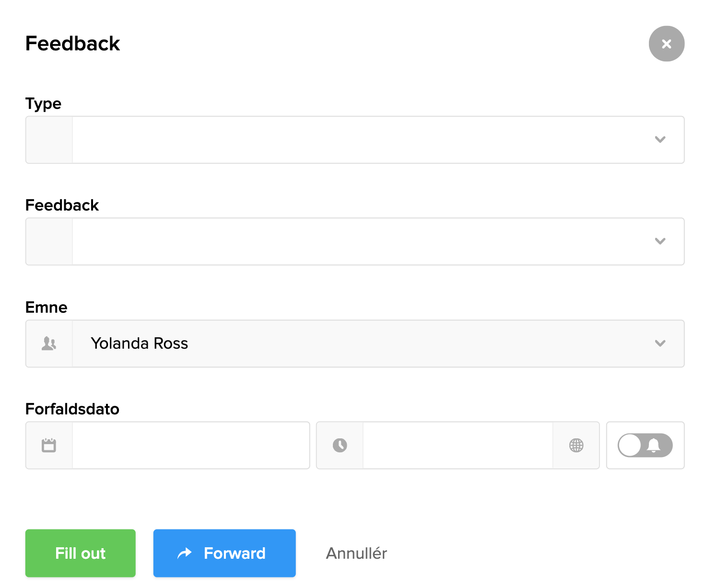Click the clock icon in time field
706x588 pixels.
click(340, 445)
